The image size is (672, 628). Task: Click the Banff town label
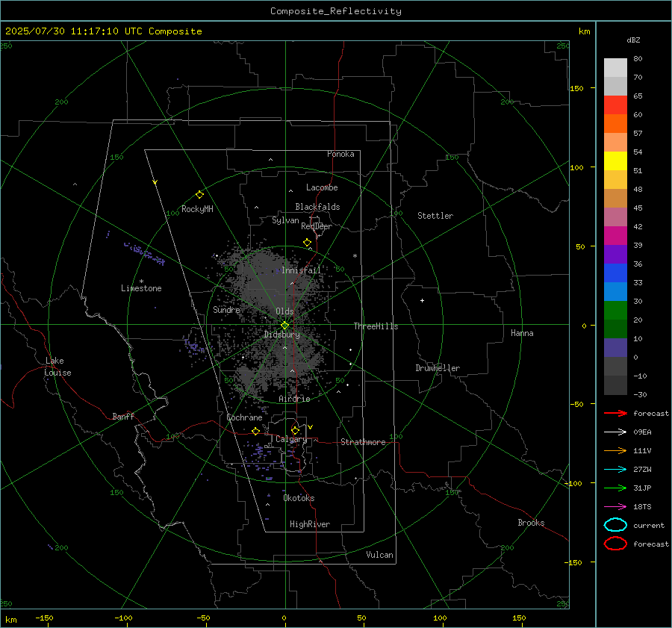(x=123, y=417)
